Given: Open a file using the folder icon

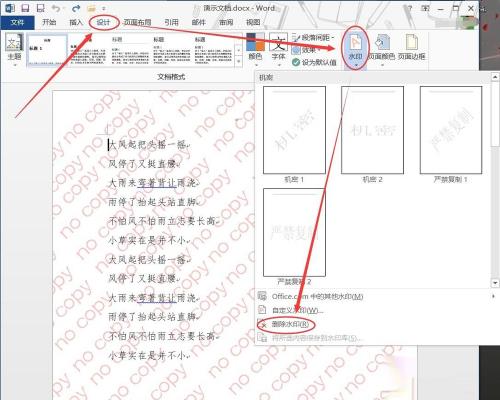Looking at the screenshot, I should point(91,8).
